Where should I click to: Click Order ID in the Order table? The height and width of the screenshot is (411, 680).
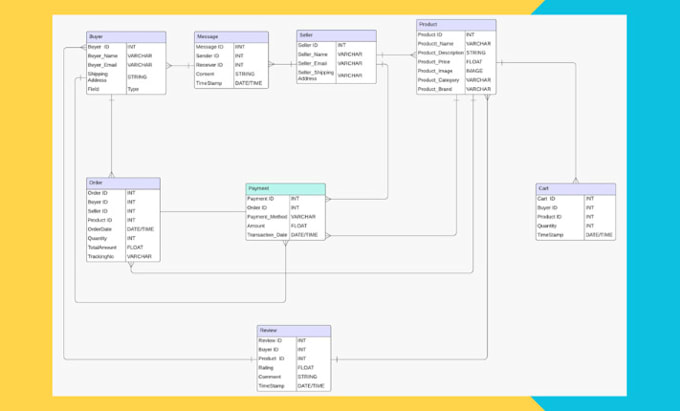click(x=97, y=193)
